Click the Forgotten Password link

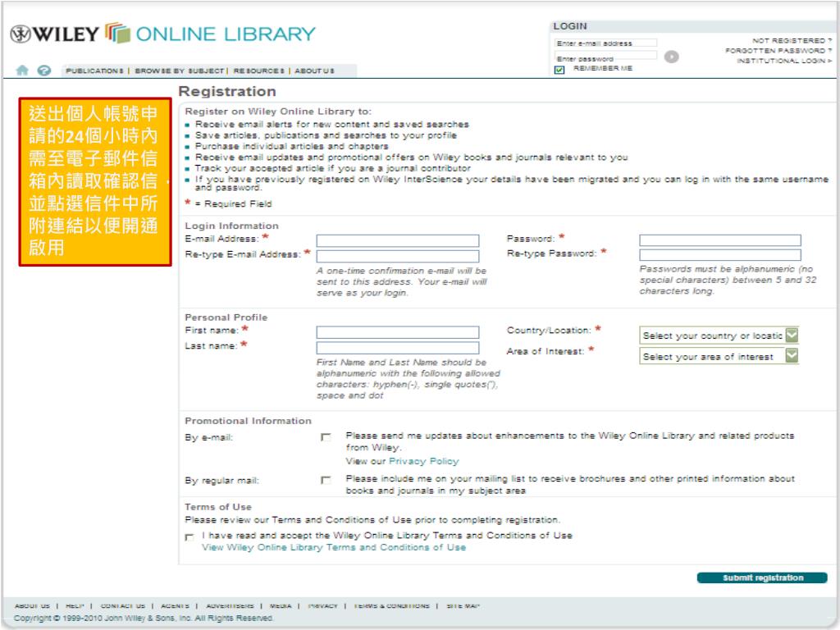[x=778, y=51]
